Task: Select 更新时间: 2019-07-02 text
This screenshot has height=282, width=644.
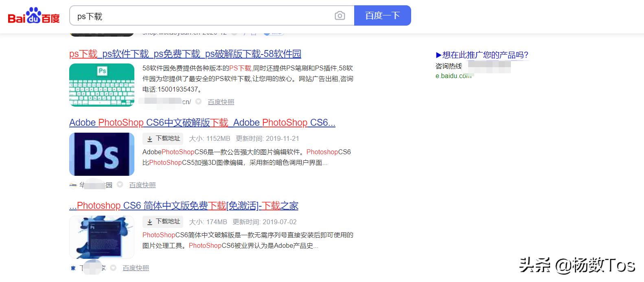Action: 265,222
